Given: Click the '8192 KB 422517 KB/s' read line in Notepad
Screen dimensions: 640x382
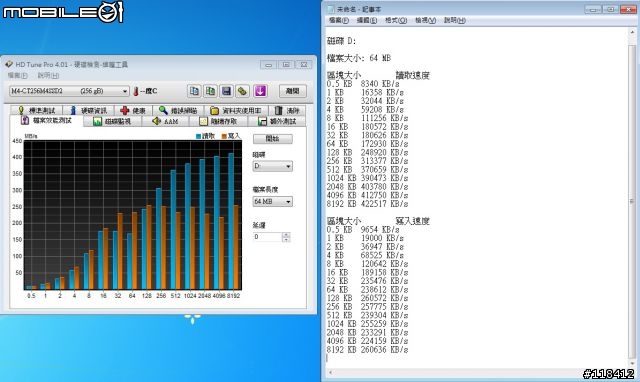Looking at the screenshot, I should (x=367, y=204).
